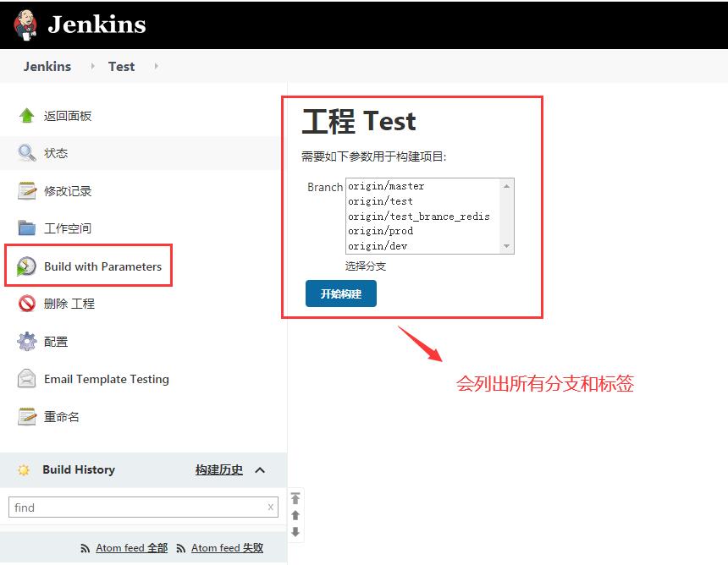Click the 构建历史 trend link
The width and height of the screenshot is (728, 565).
coord(219,470)
